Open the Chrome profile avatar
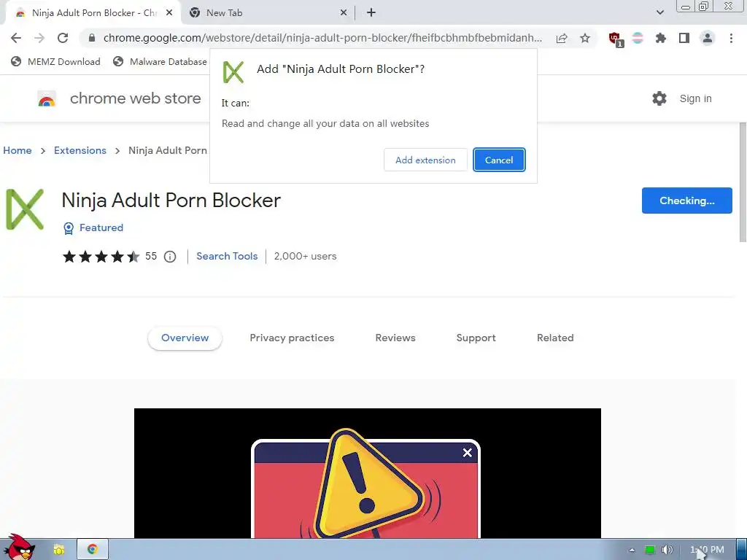 (x=708, y=38)
